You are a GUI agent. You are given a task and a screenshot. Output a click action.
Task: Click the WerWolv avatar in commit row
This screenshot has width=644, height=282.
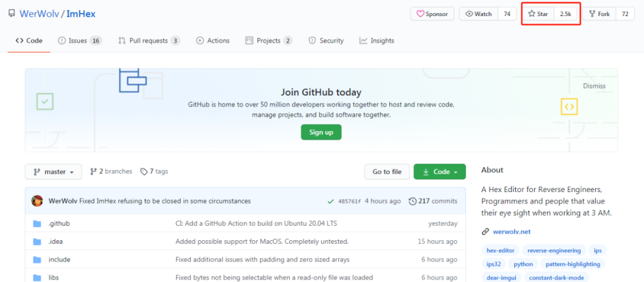click(37, 201)
